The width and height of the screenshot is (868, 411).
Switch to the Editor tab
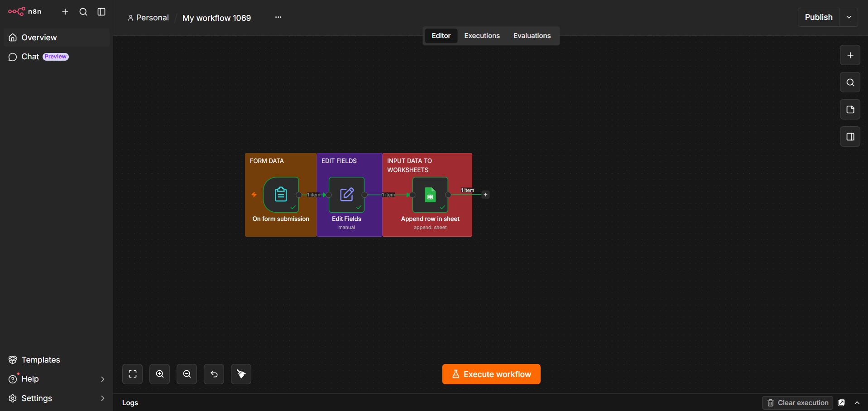(441, 36)
